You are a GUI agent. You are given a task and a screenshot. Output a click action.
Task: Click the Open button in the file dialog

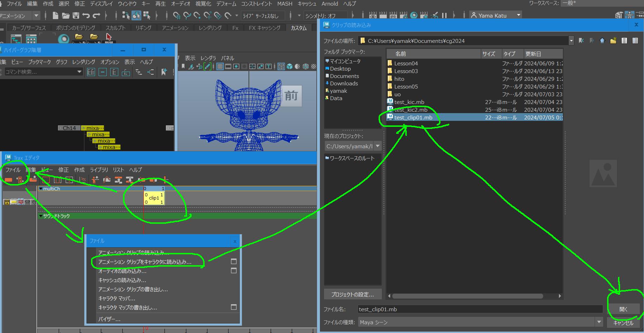pyautogui.click(x=623, y=309)
